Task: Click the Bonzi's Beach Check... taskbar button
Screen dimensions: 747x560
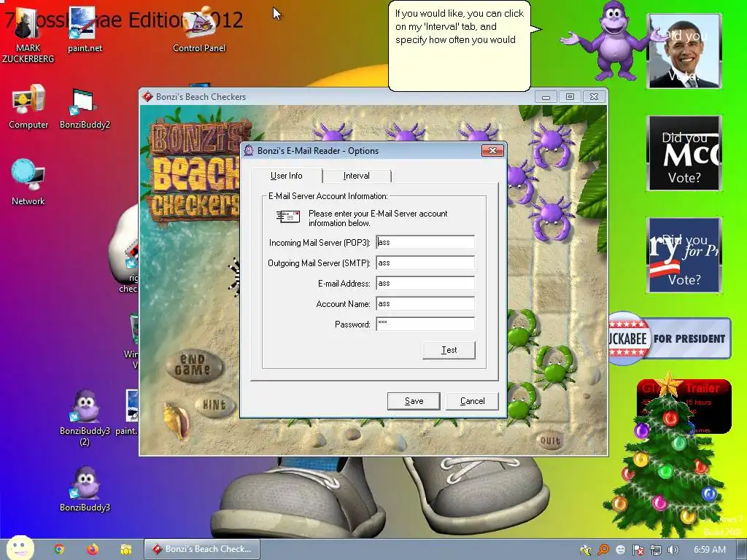Action: [x=203, y=549]
